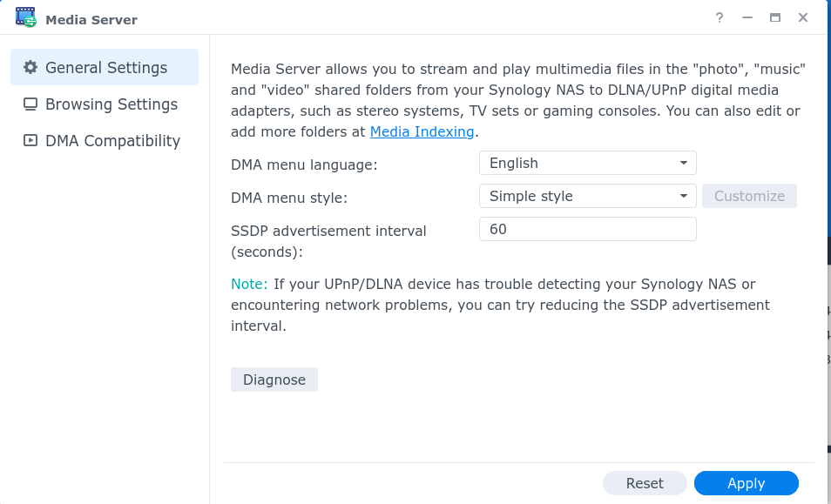Click the DMA Compatibility play icon

point(30,140)
